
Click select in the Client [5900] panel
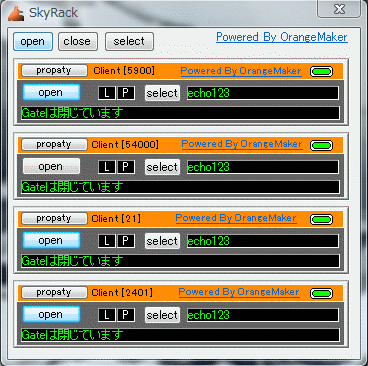[162, 93]
